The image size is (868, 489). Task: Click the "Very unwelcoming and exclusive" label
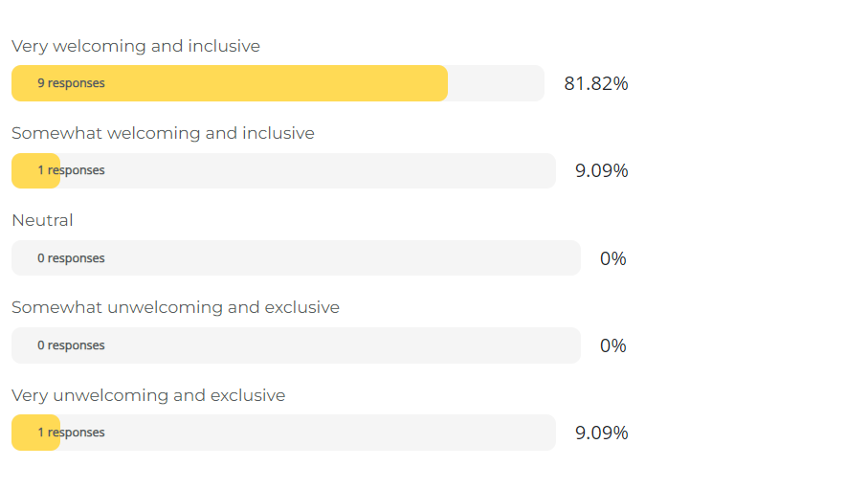148,395
